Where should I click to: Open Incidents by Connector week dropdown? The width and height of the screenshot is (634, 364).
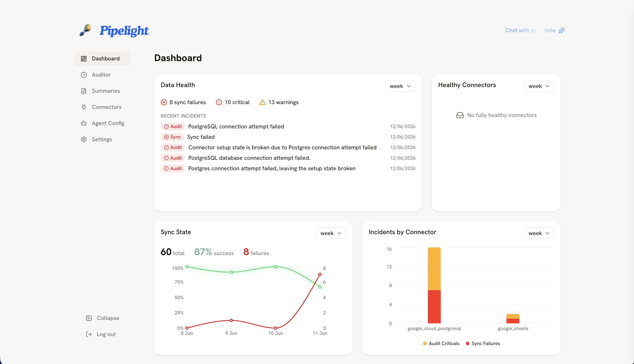pos(539,233)
